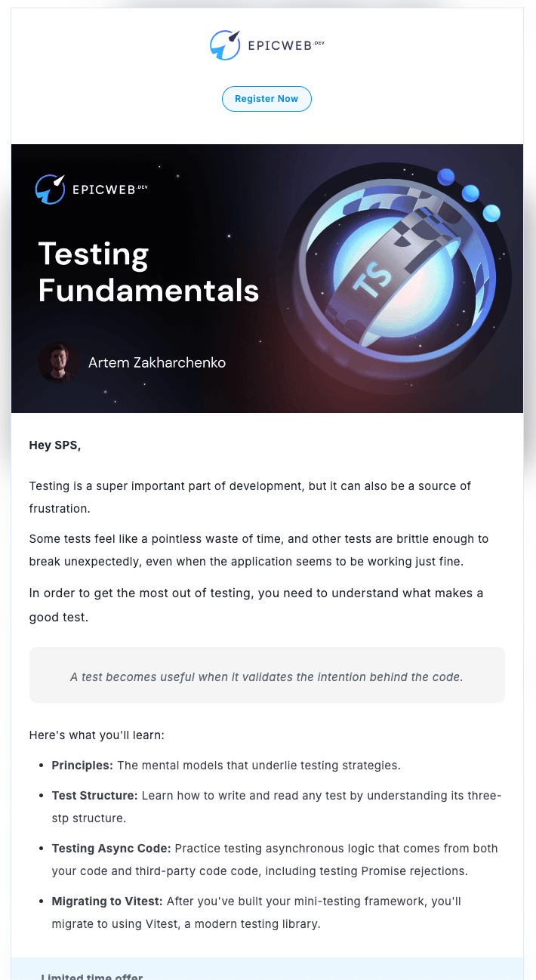Click the darkest blue sphere in banner

coord(446,177)
